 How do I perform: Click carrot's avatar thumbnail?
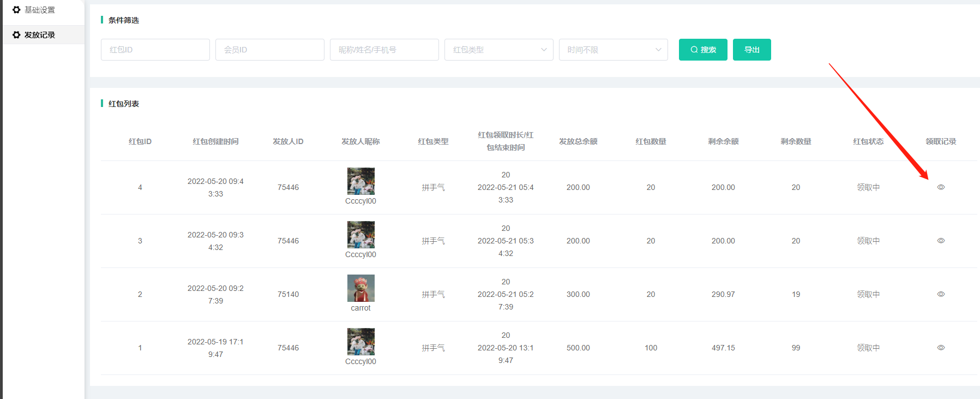[x=360, y=288]
